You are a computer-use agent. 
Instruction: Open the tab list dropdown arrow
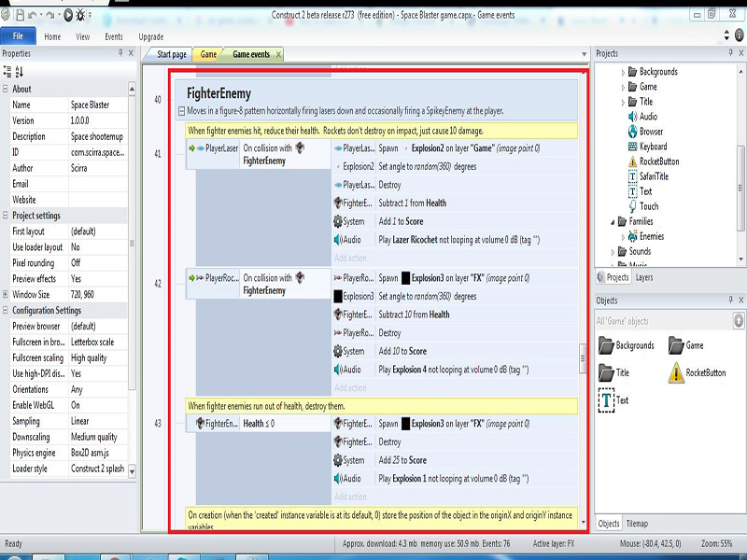585,54
